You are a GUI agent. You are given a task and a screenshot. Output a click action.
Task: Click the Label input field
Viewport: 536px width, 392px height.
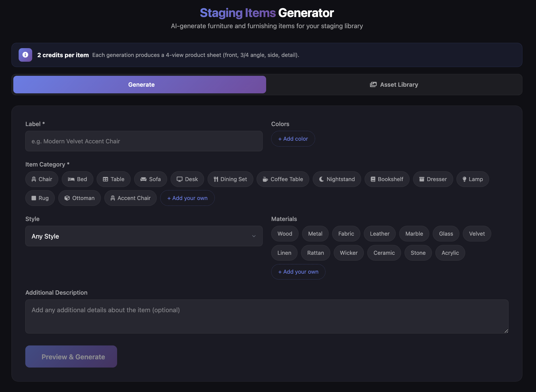coord(144,141)
